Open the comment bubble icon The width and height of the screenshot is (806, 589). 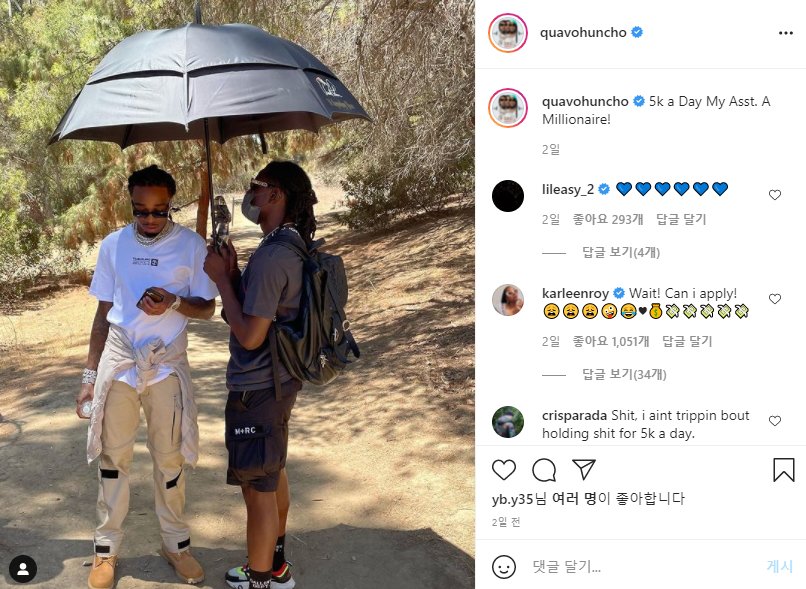(544, 470)
